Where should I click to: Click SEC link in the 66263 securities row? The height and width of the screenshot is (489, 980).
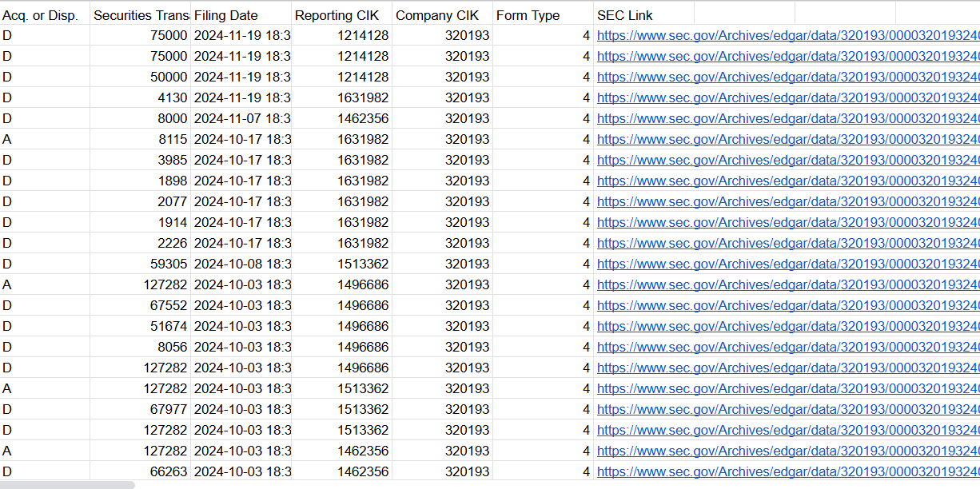[787, 471]
